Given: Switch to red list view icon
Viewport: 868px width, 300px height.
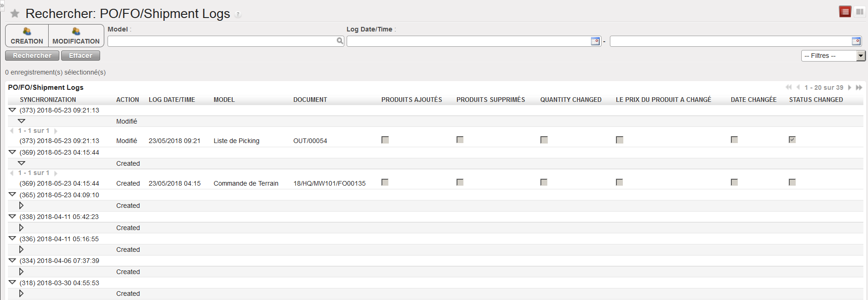Looking at the screenshot, I should click(845, 12).
